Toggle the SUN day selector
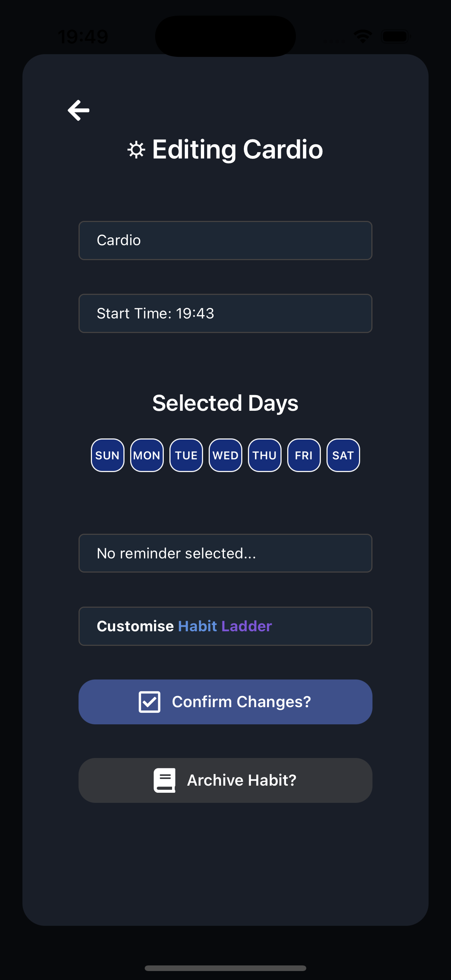This screenshot has height=980, width=451. [107, 455]
